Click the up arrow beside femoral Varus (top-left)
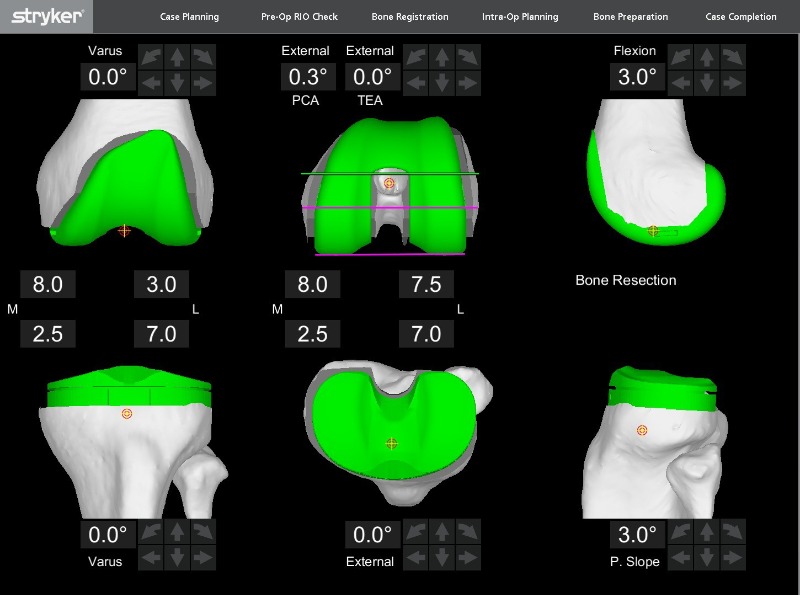This screenshot has width=800, height=595. click(x=177, y=56)
